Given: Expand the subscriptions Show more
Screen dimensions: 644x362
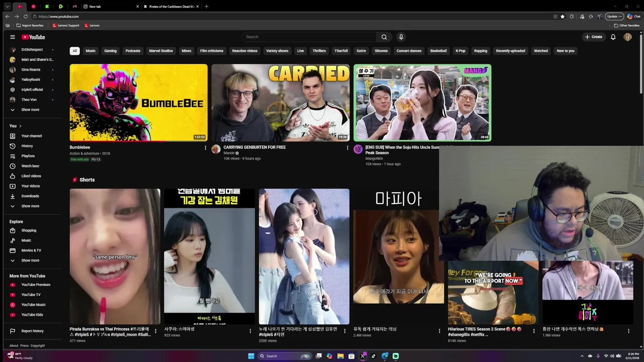Looking at the screenshot, I should pos(30,110).
